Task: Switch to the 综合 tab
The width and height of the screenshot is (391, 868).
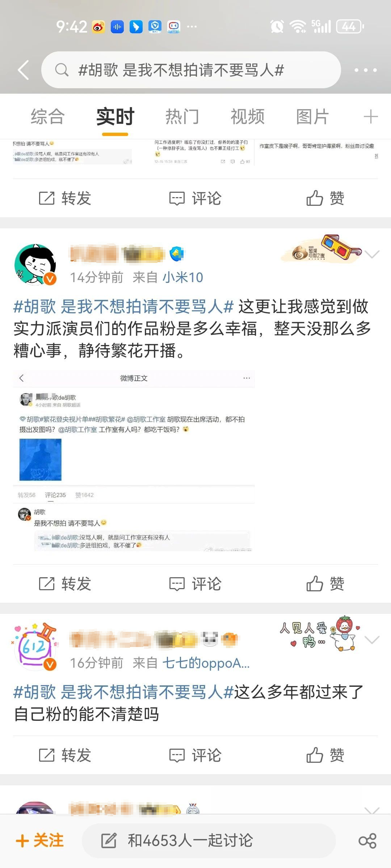Action: click(x=48, y=116)
